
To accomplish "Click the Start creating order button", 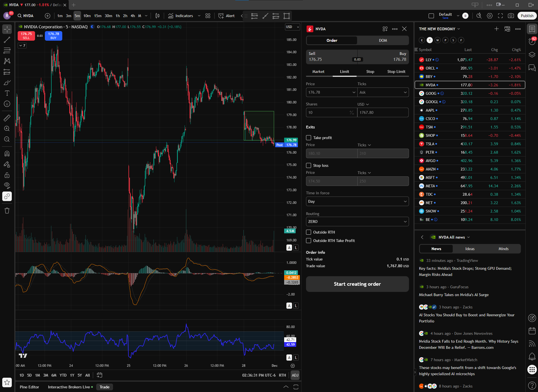I will click(x=357, y=284).
